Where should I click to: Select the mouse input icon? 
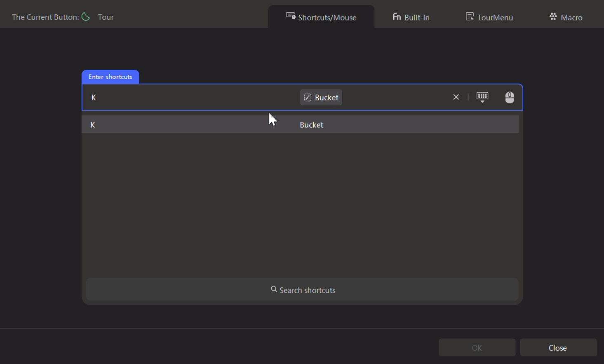(510, 97)
